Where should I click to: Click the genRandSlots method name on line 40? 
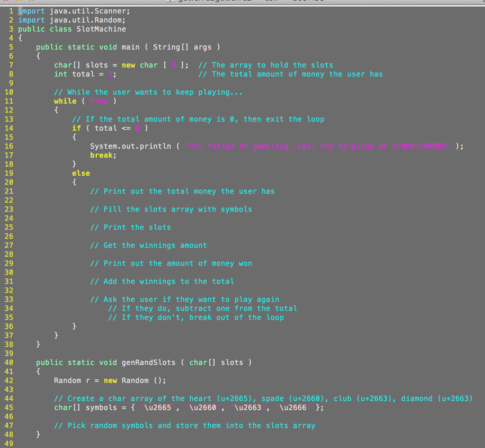tap(148, 362)
